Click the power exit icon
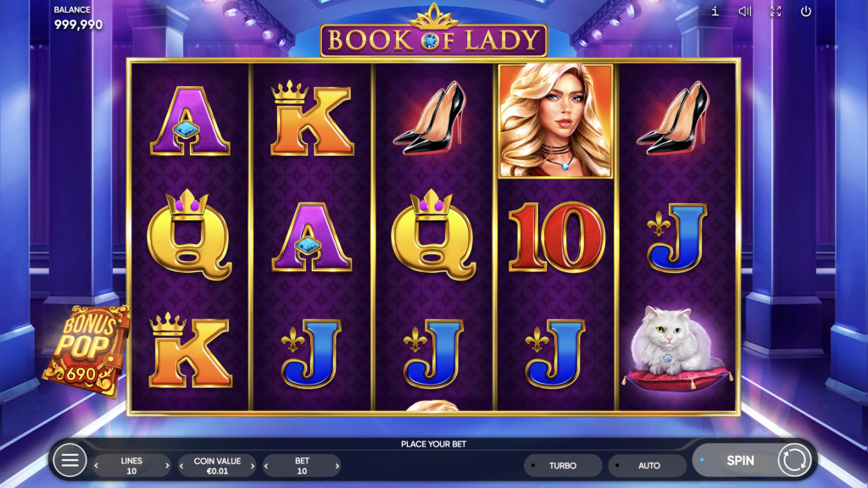This screenshot has height=488, width=868. (806, 11)
